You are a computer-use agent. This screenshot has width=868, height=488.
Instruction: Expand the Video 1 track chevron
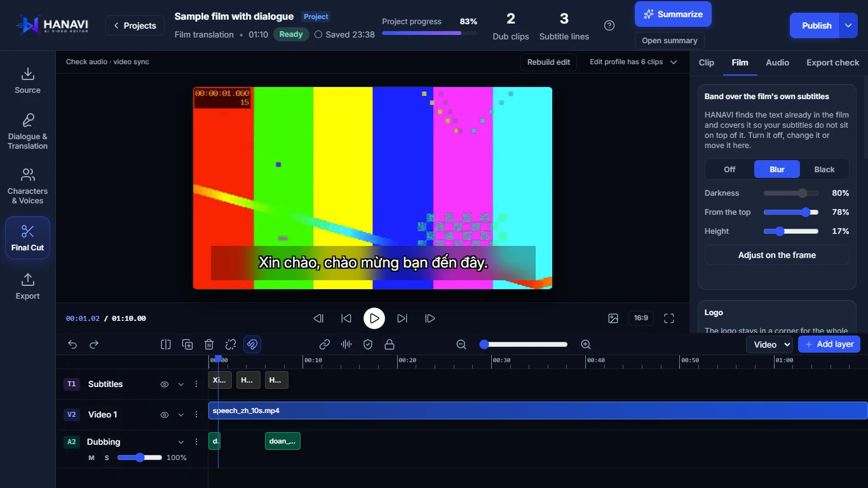pyautogui.click(x=180, y=415)
